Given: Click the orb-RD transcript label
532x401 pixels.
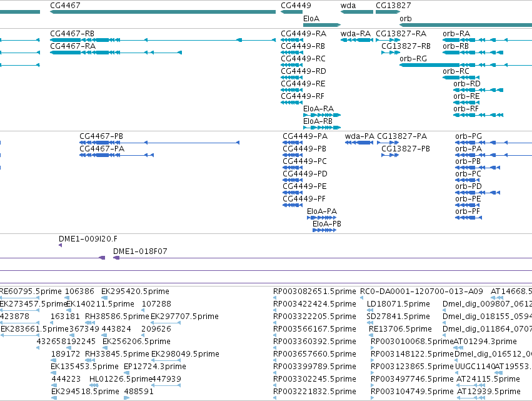Looking at the screenshot, I should click(467, 84).
